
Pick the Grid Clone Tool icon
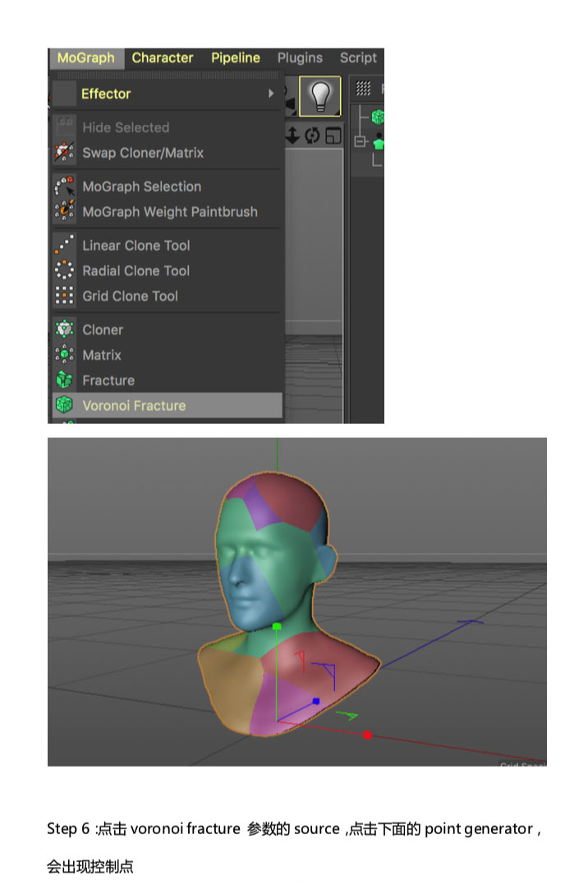pos(64,295)
